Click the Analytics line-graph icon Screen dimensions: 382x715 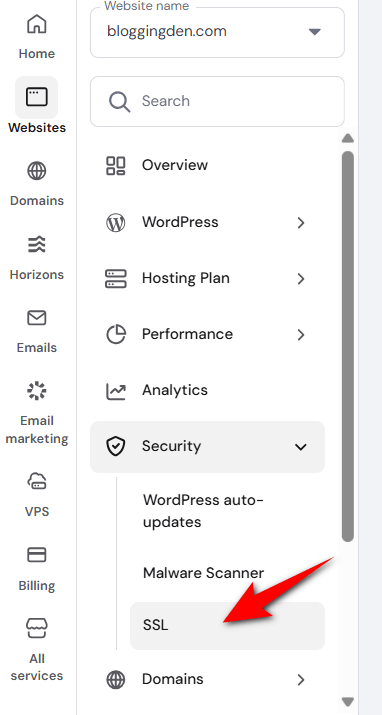coord(115,391)
